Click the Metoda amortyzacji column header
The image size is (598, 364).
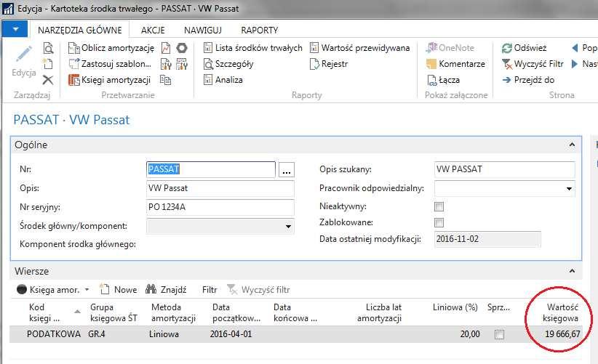174,312
